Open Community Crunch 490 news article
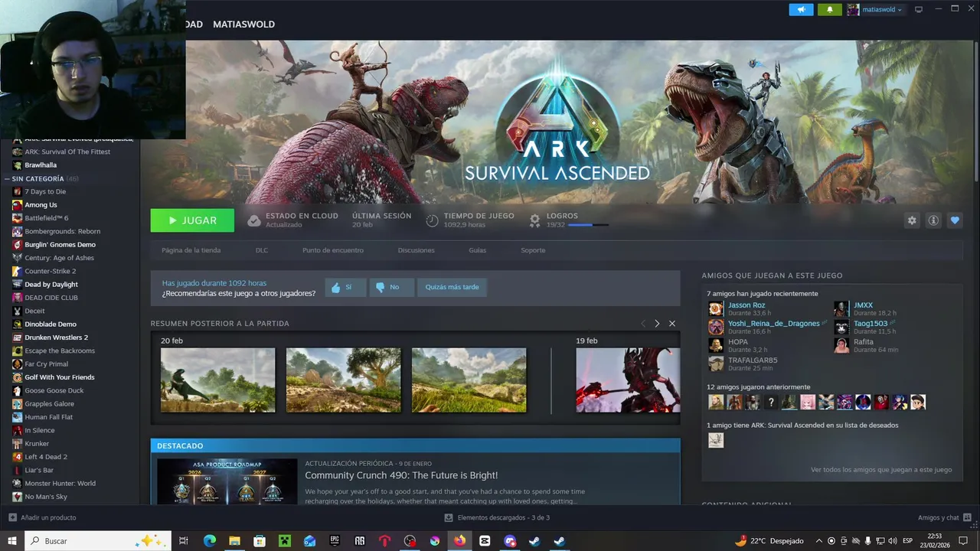The width and height of the screenshot is (980, 551). point(401,475)
